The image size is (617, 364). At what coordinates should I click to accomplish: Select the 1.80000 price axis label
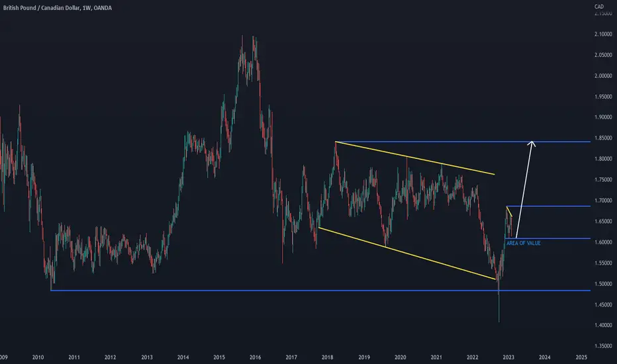coord(603,159)
